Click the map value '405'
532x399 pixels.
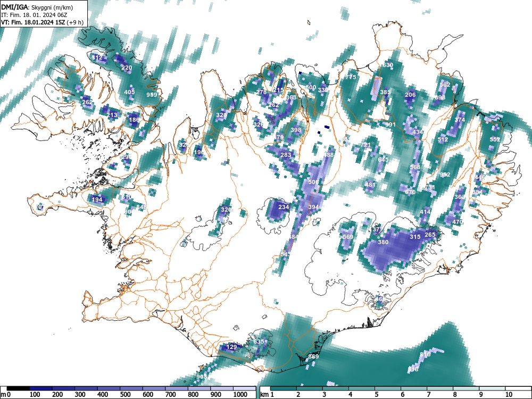click(x=130, y=92)
